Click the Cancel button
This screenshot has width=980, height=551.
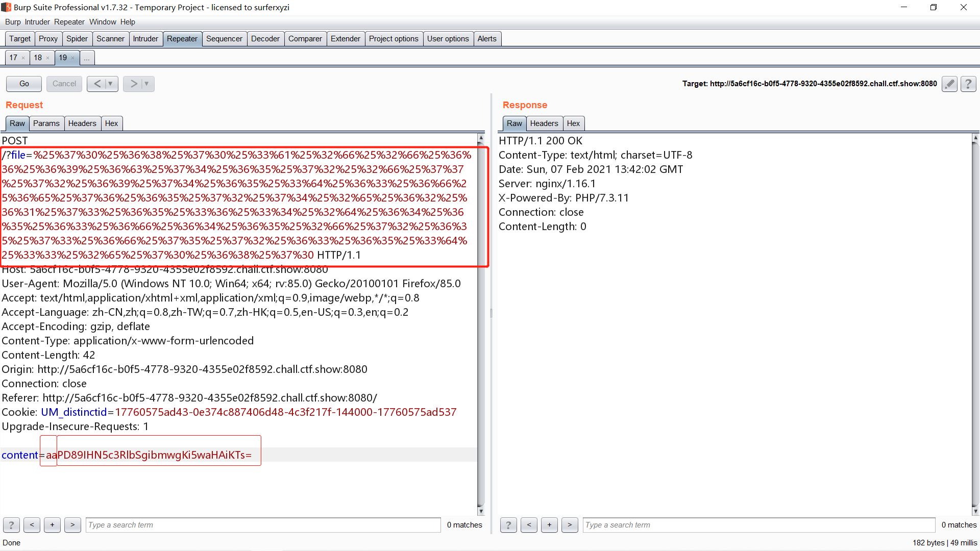64,84
